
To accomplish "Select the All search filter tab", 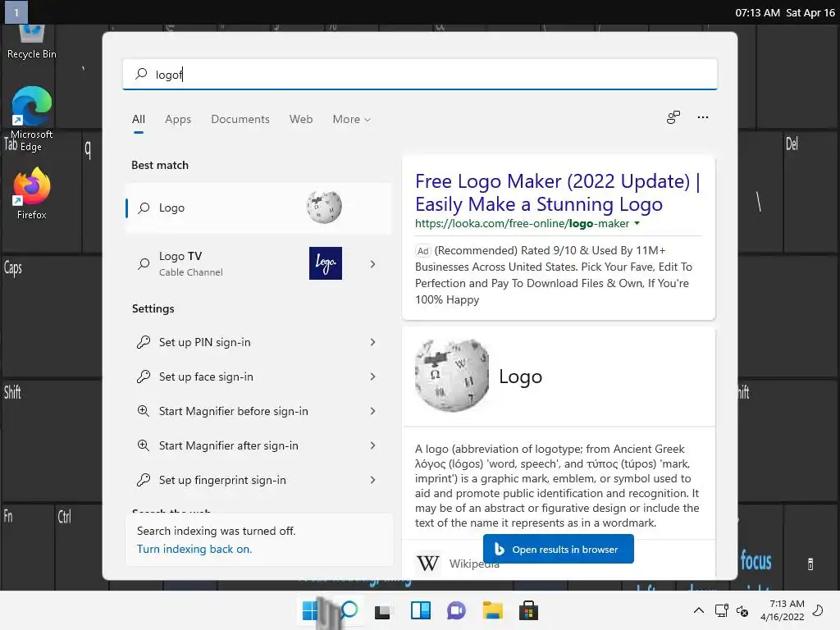I will coord(138,119).
